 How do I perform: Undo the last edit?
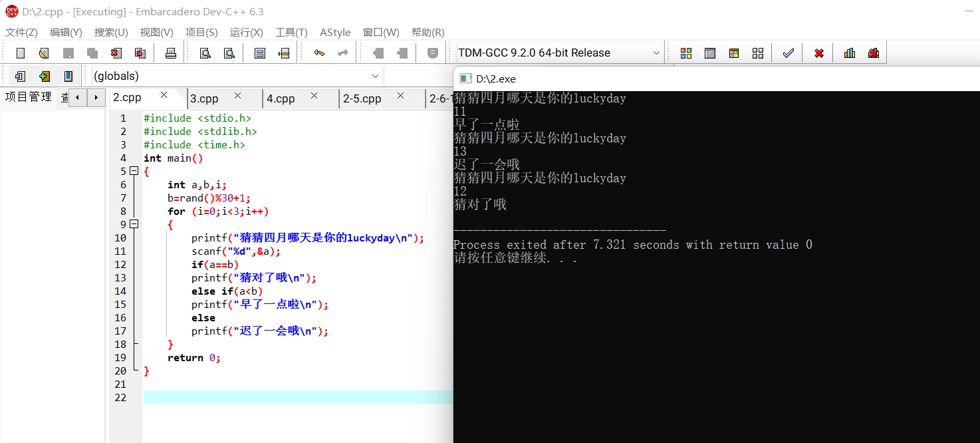click(x=319, y=53)
